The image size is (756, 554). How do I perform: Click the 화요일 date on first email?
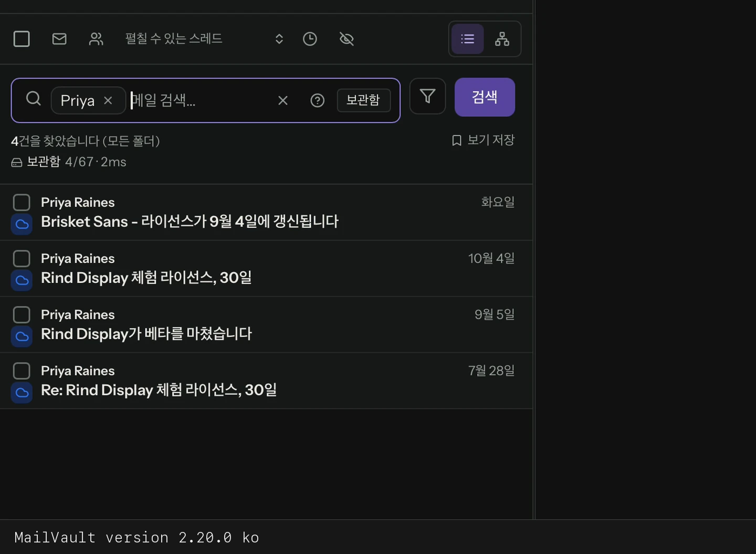pyautogui.click(x=498, y=202)
